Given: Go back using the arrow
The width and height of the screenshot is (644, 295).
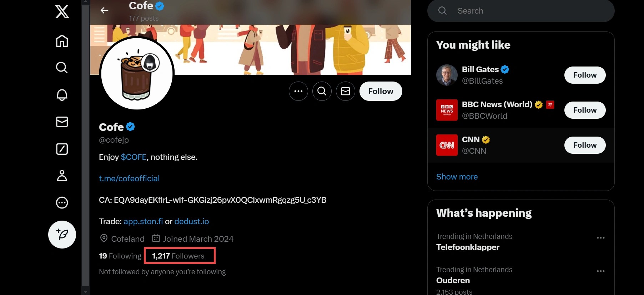Looking at the screenshot, I should point(104,10).
